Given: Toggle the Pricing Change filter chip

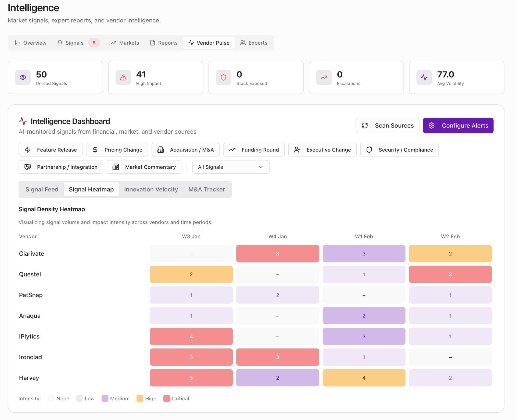Looking at the screenshot, I should click(x=117, y=150).
